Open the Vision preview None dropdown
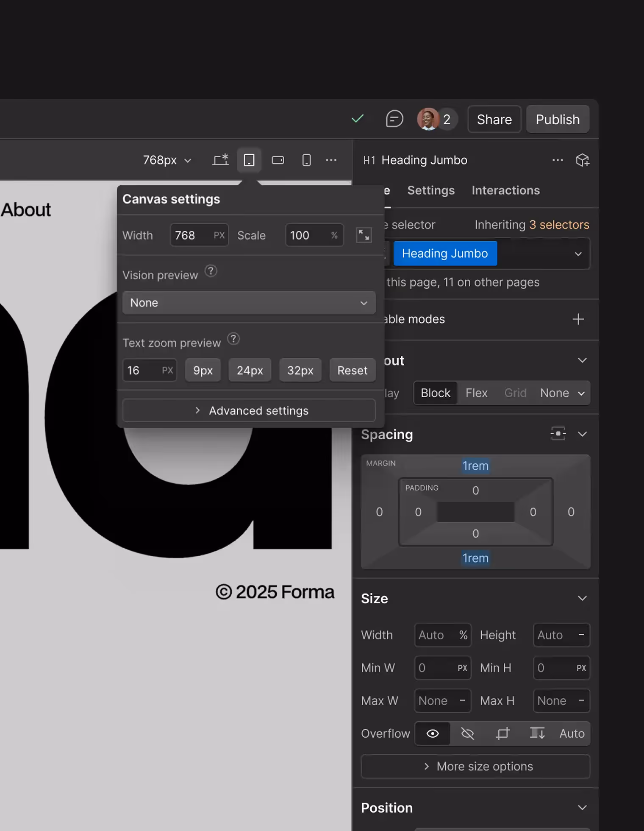The width and height of the screenshot is (644, 831). coord(249,303)
